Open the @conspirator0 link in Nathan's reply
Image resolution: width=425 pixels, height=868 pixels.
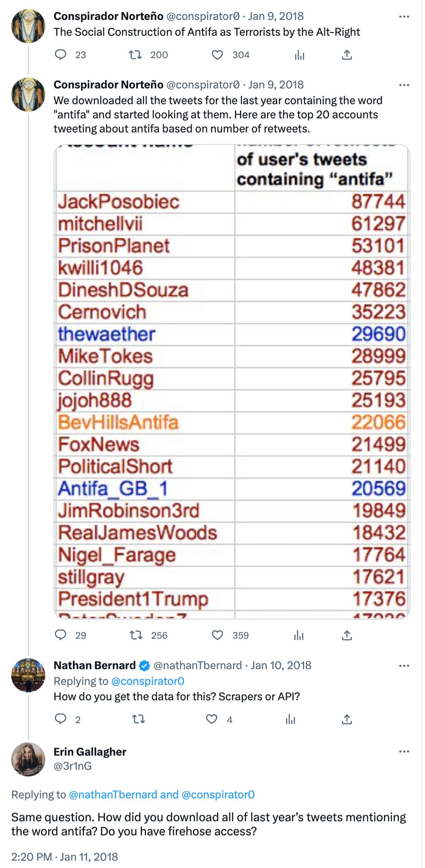(x=148, y=681)
